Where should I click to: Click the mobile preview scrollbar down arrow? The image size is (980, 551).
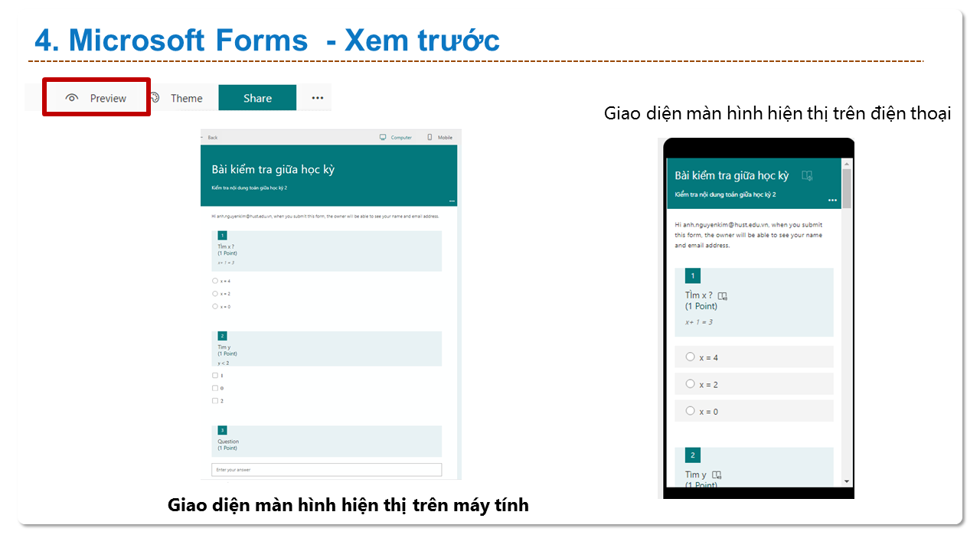coord(847,481)
